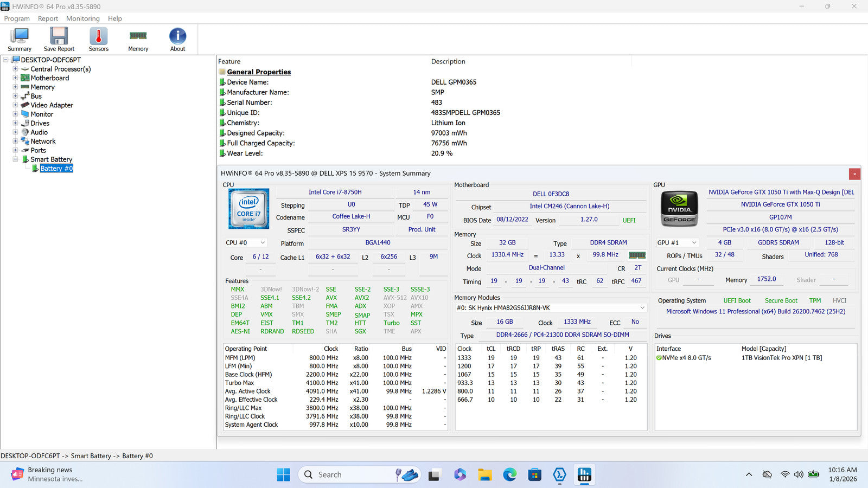868x488 pixels.
Task: Select Video Adapter in the tree
Action: click(x=52, y=105)
